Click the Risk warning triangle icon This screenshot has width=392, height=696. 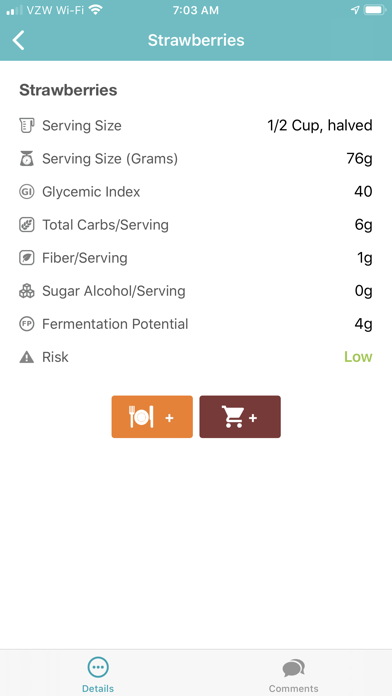pos(27,357)
